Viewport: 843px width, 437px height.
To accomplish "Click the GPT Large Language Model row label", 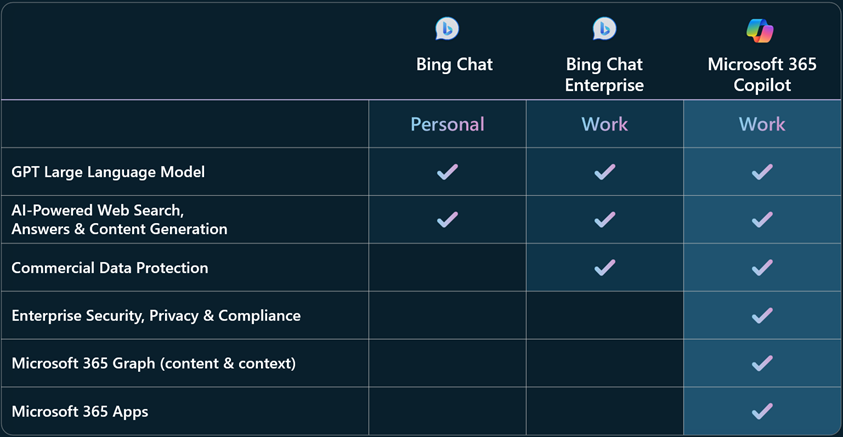I will click(x=108, y=172).
